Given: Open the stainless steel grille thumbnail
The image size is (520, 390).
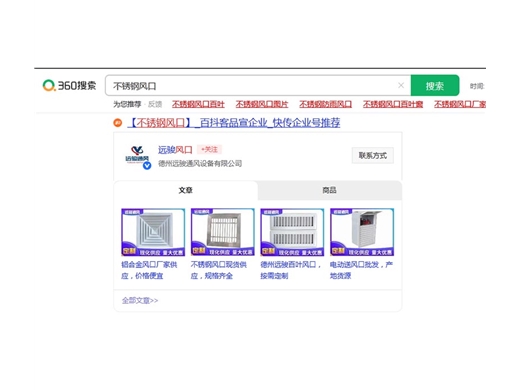Looking at the screenshot, I should pyautogui.click(x=223, y=232).
